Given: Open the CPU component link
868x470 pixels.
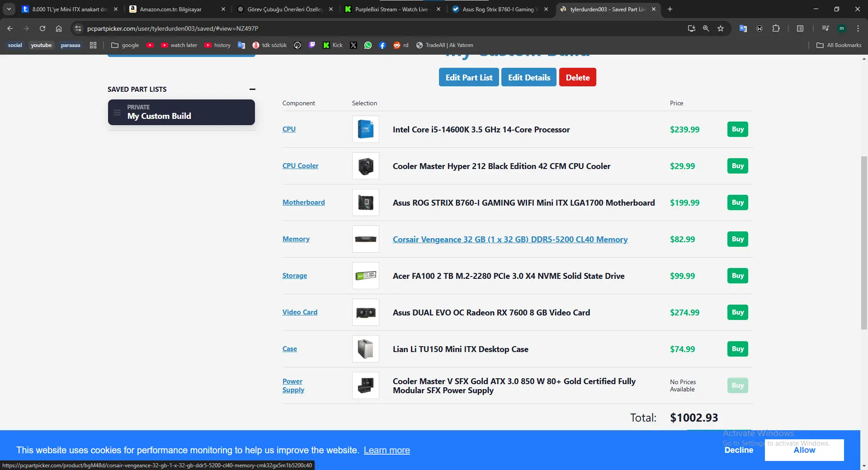Looking at the screenshot, I should click(x=289, y=129).
